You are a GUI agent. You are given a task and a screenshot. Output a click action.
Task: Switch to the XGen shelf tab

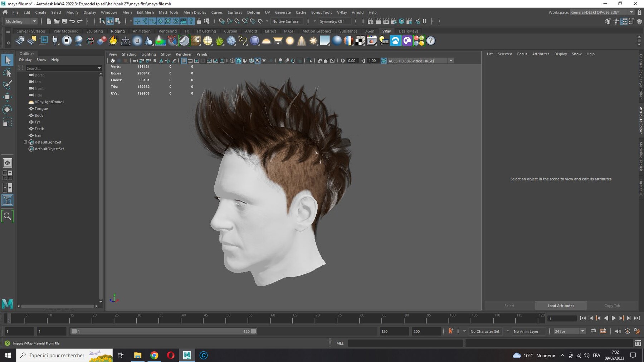(370, 31)
